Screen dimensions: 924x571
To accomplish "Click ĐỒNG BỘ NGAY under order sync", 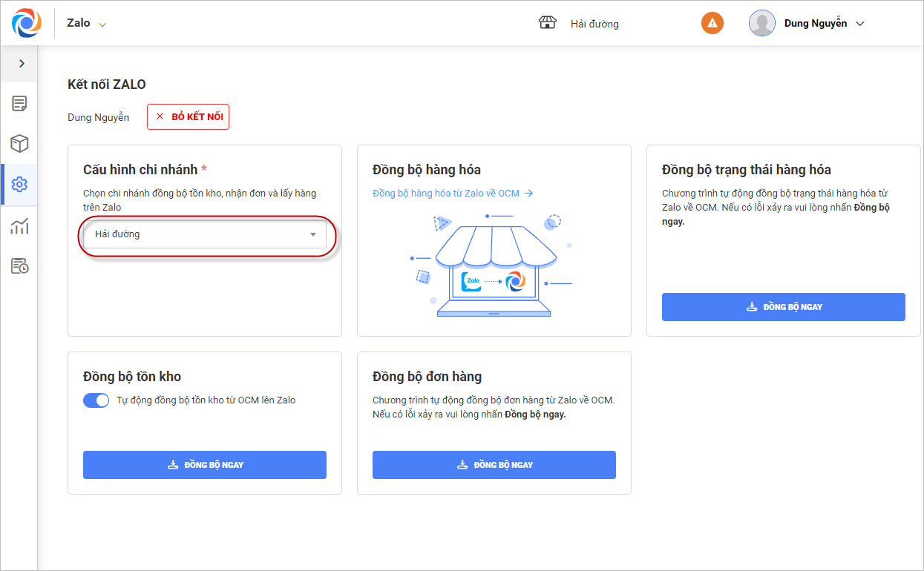I will pyautogui.click(x=494, y=465).
